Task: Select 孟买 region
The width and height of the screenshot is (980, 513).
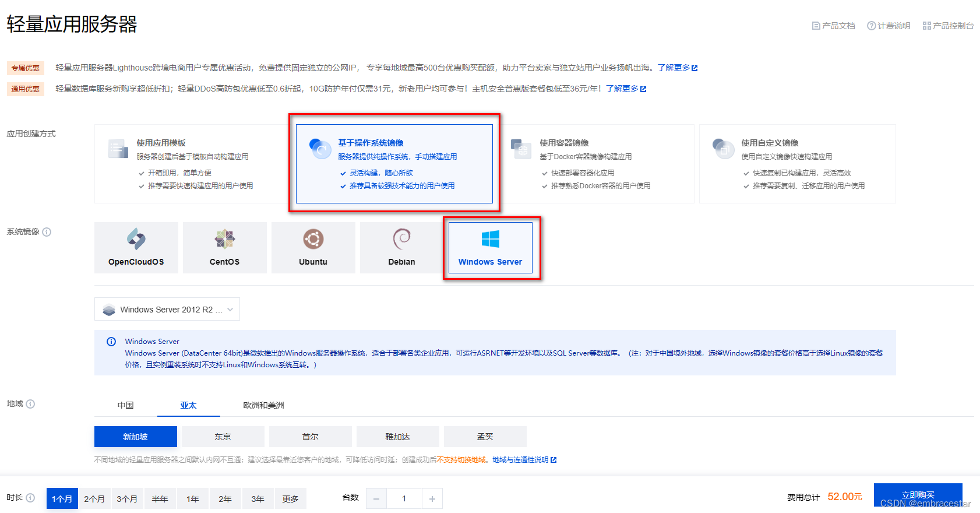Action: point(485,437)
